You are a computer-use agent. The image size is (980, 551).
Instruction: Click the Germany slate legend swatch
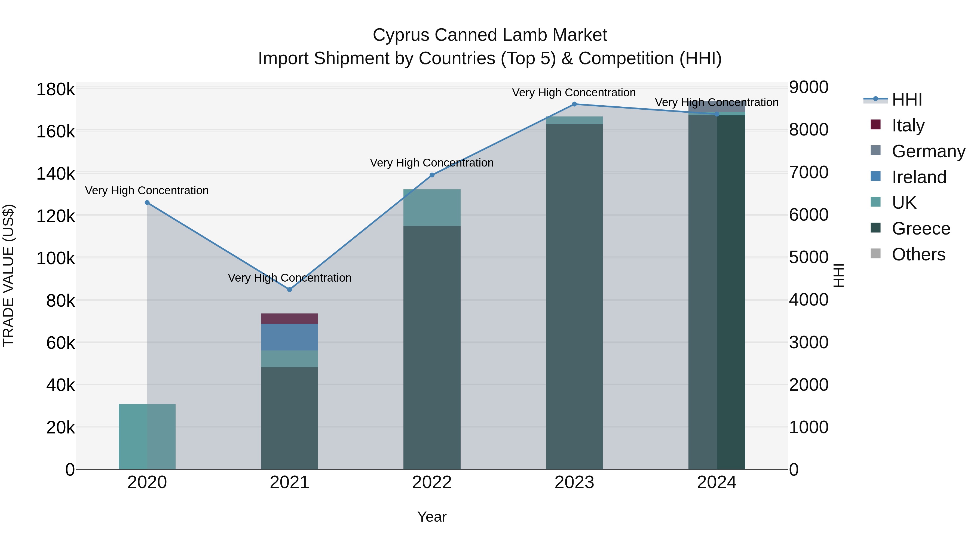click(x=875, y=150)
